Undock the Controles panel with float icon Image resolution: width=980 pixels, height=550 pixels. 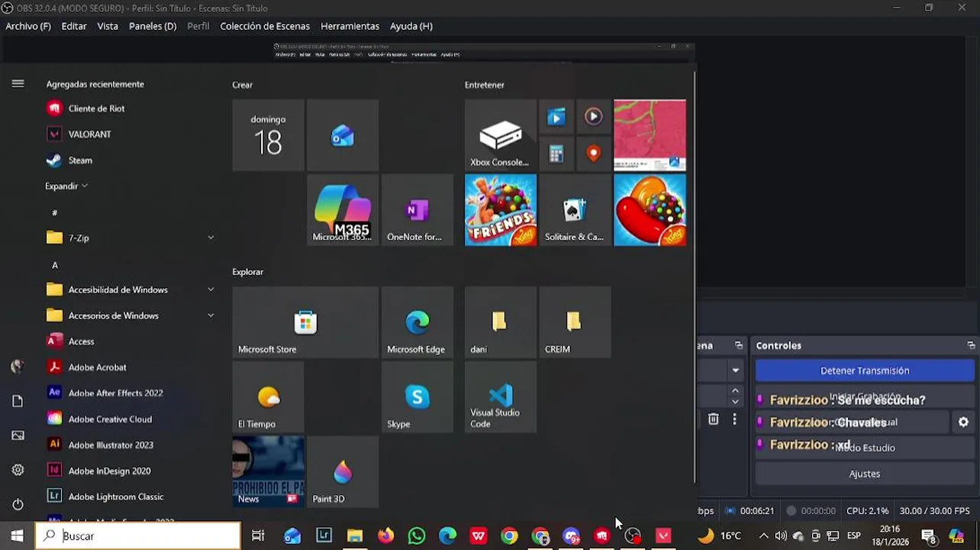tap(970, 345)
